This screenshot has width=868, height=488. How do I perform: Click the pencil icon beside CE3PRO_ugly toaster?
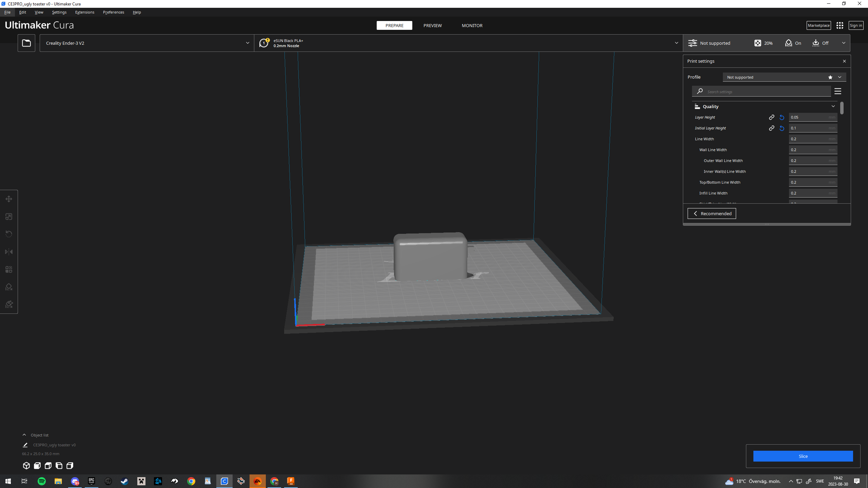click(x=25, y=445)
